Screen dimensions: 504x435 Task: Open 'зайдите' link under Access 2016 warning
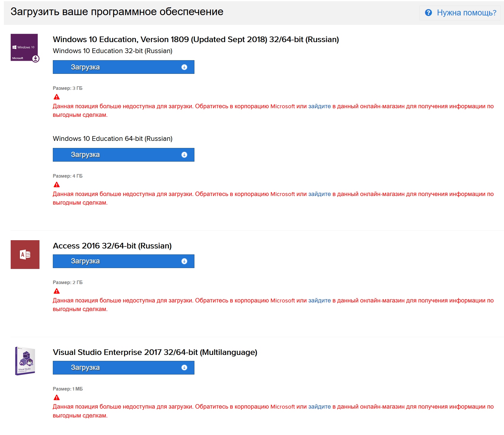tap(319, 301)
